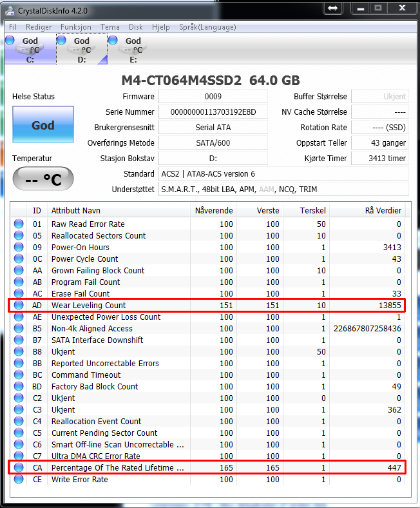Click the Firmware field showing 0009
This screenshot has height=508, width=420.
pyautogui.click(x=213, y=96)
